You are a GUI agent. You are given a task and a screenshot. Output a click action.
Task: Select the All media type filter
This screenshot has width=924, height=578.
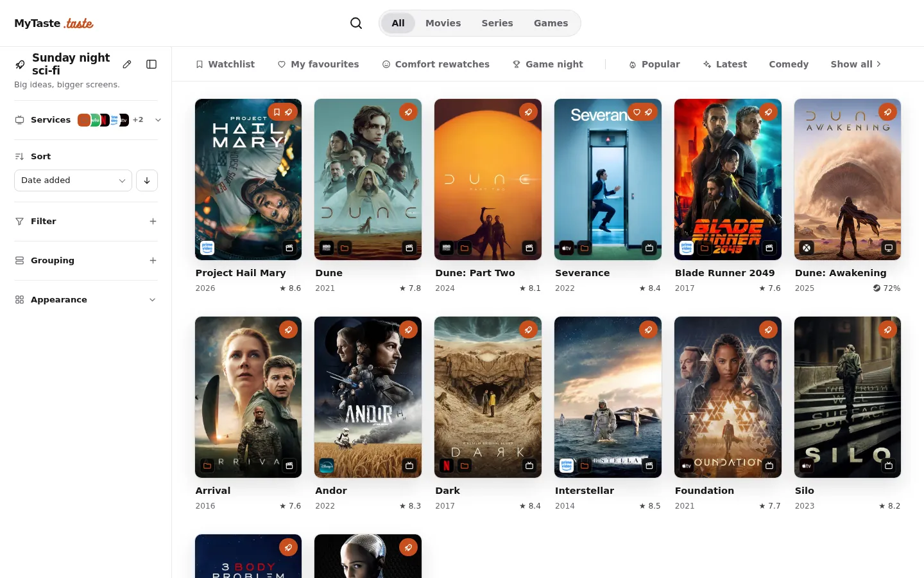click(x=398, y=23)
